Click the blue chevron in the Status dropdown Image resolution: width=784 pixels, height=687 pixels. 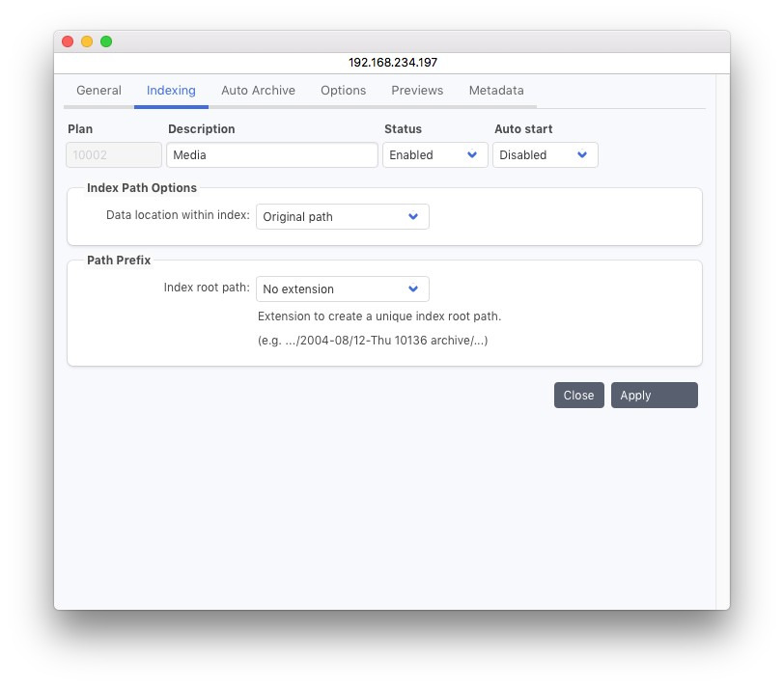point(472,155)
